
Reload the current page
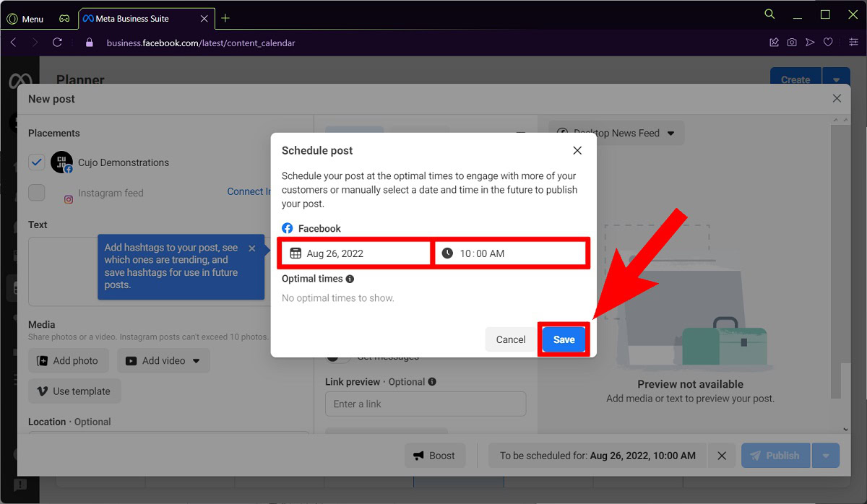tap(57, 43)
